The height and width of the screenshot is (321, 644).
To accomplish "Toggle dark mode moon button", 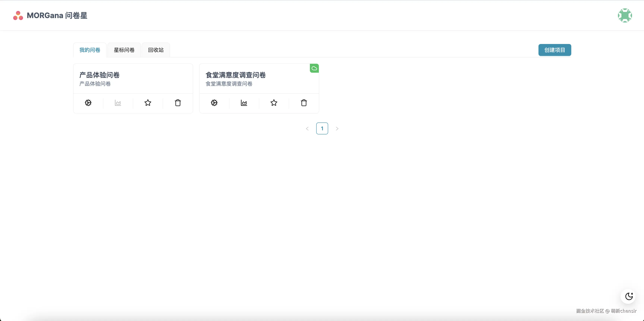I will tap(629, 296).
